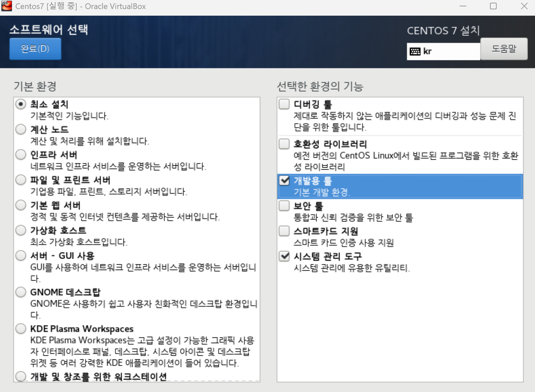This screenshot has height=392, width=535.
Task: Maximize the VirtualBox window
Action: [493, 6]
